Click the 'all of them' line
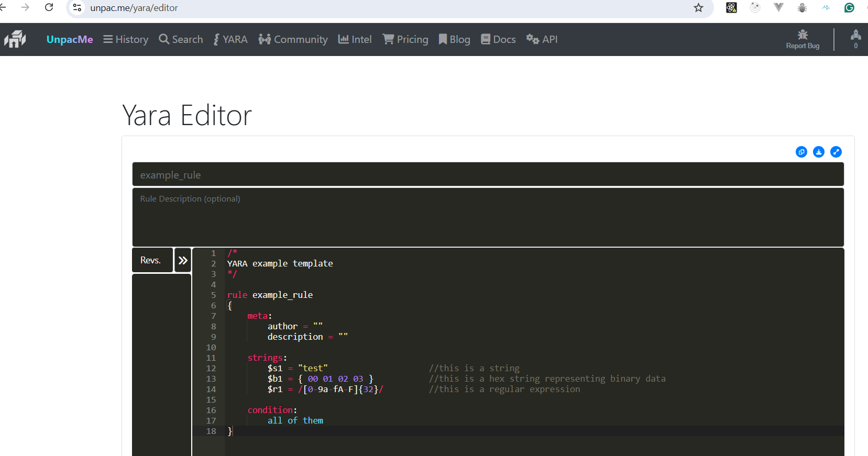This screenshot has width=868, height=456. point(295,420)
